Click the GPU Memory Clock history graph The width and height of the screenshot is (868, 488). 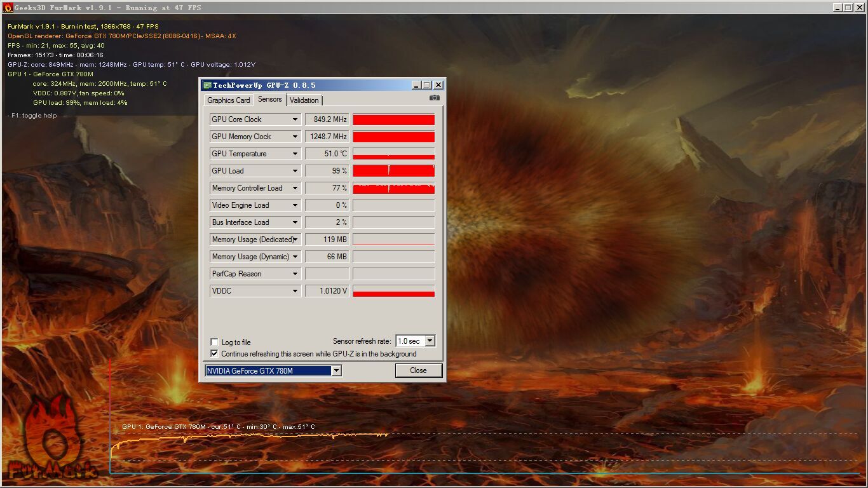click(x=394, y=137)
